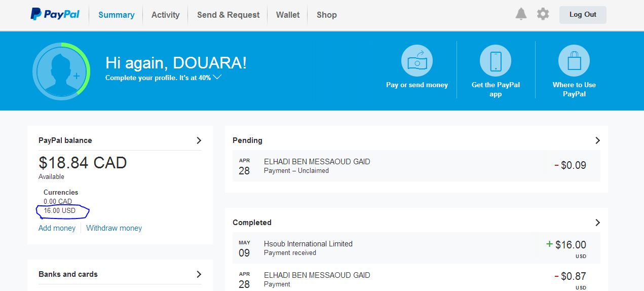Click the Completed section heading

[252, 223]
